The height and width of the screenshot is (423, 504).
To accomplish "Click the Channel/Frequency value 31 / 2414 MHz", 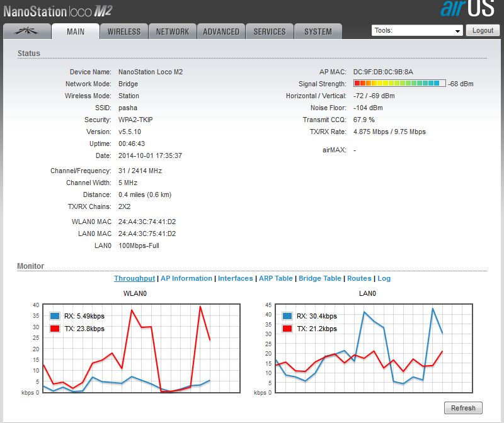I will (140, 171).
